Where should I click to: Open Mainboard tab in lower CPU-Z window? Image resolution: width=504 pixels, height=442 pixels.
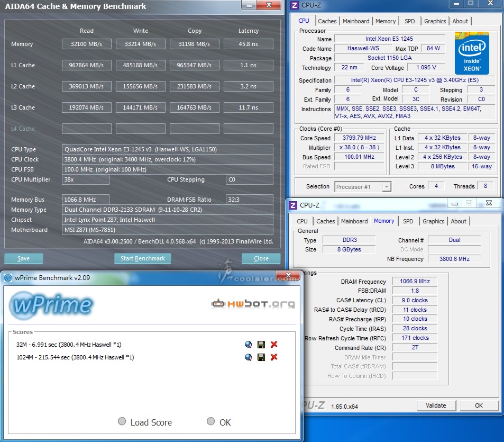pyautogui.click(x=354, y=221)
